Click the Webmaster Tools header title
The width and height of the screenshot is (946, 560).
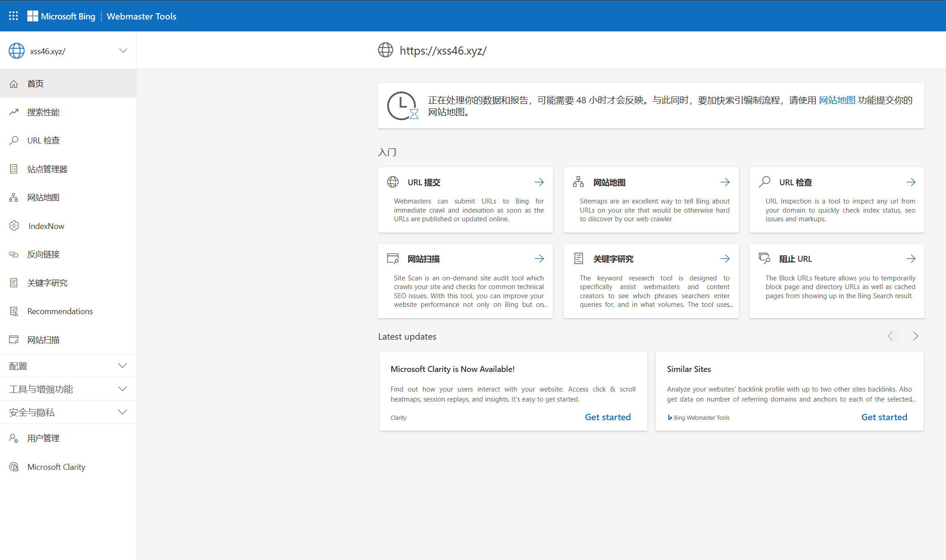click(141, 16)
